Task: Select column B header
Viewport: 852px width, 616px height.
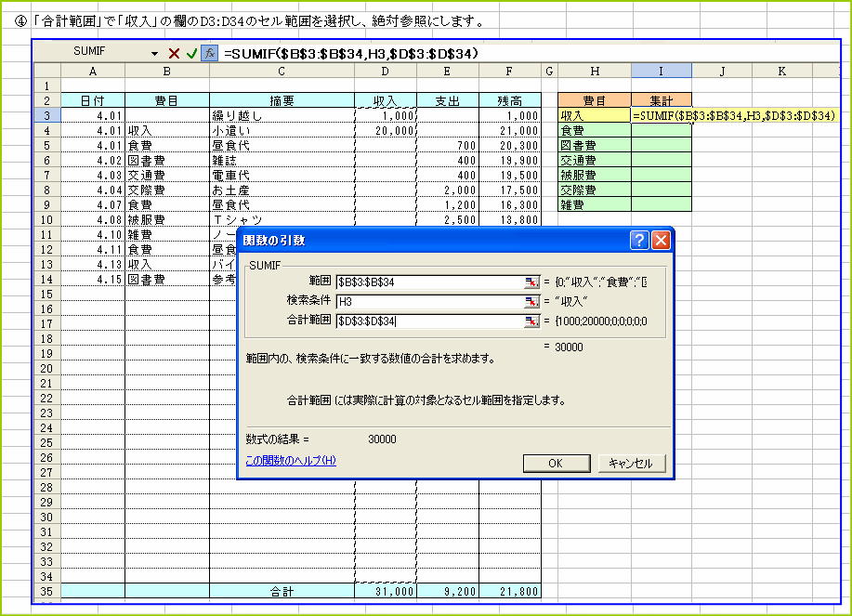Action: (x=167, y=72)
